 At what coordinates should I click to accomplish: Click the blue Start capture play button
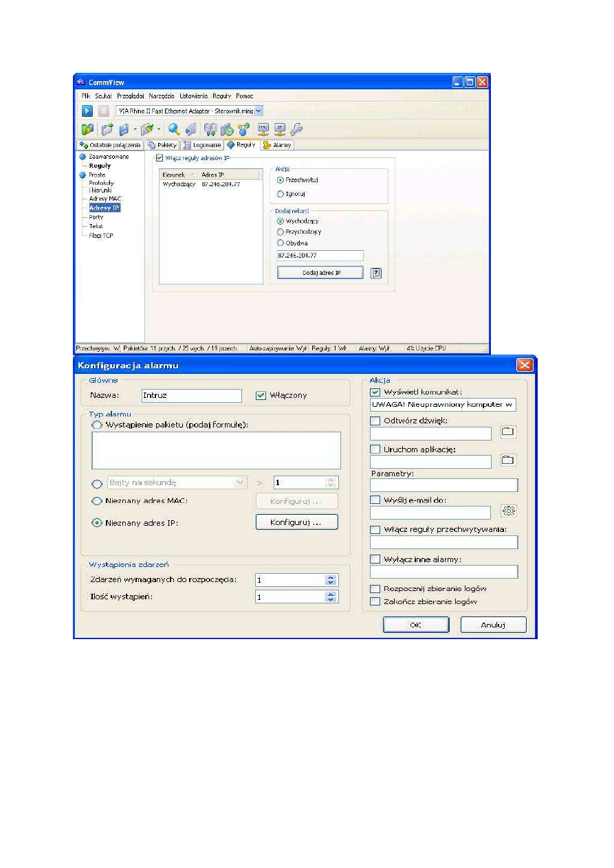[x=88, y=111]
